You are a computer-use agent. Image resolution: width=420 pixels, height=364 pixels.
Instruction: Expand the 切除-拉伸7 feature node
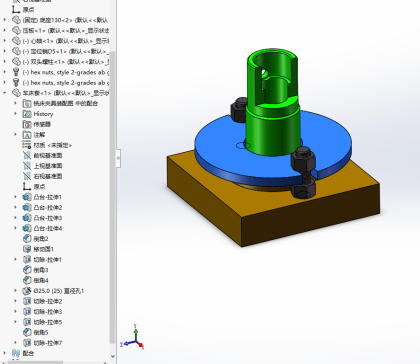(15, 343)
